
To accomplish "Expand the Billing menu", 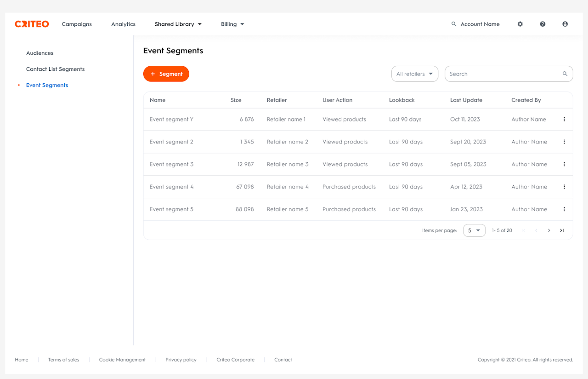I will click(232, 24).
